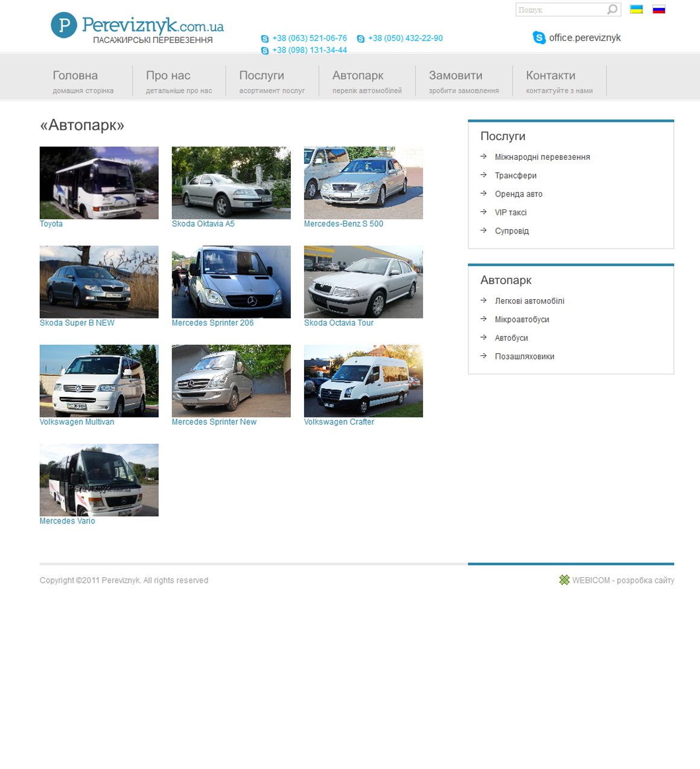Viewport: 700px width, 769px height.
Task: Click the WEBICOM logo icon in footer
Action: pyautogui.click(x=564, y=580)
